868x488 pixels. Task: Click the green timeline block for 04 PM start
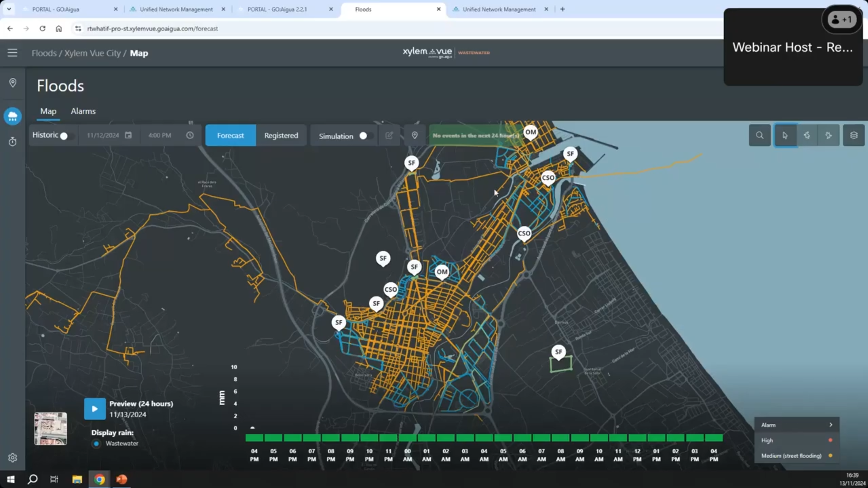(x=254, y=438)
